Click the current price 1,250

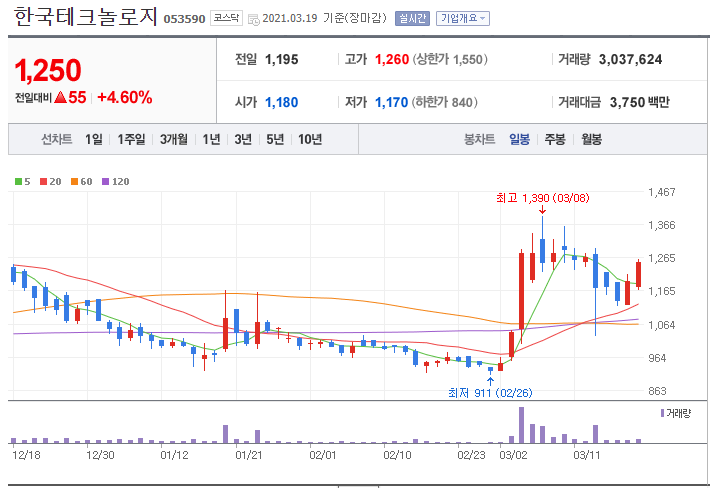(x=48, y=70)
